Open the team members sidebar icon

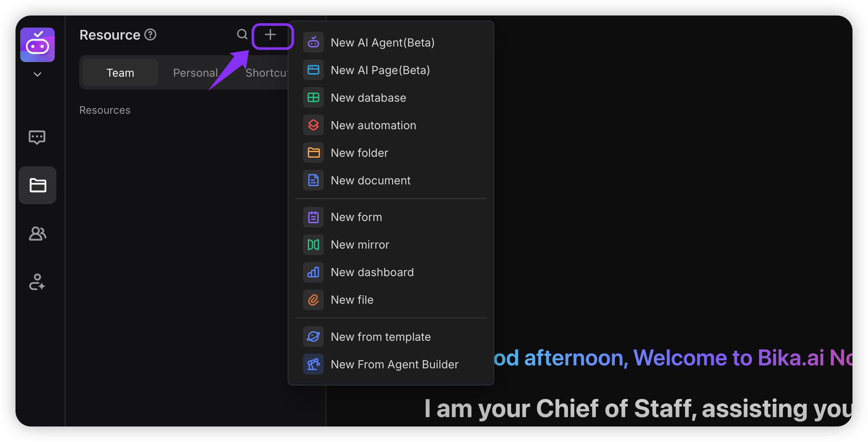pos(37,234)
